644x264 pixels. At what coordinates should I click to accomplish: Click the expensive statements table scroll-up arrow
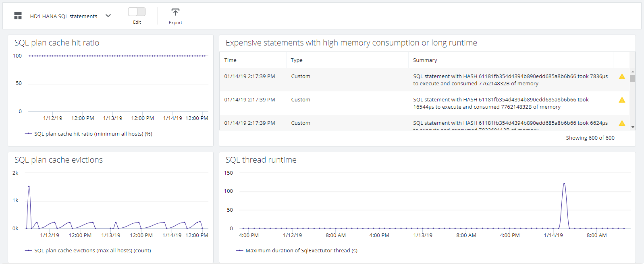pos(633,72)
